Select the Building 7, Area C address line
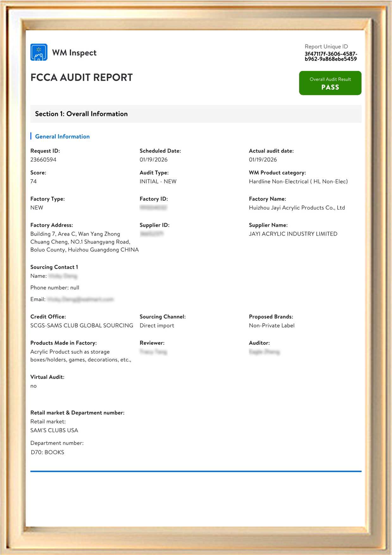 tap(75, 234)
